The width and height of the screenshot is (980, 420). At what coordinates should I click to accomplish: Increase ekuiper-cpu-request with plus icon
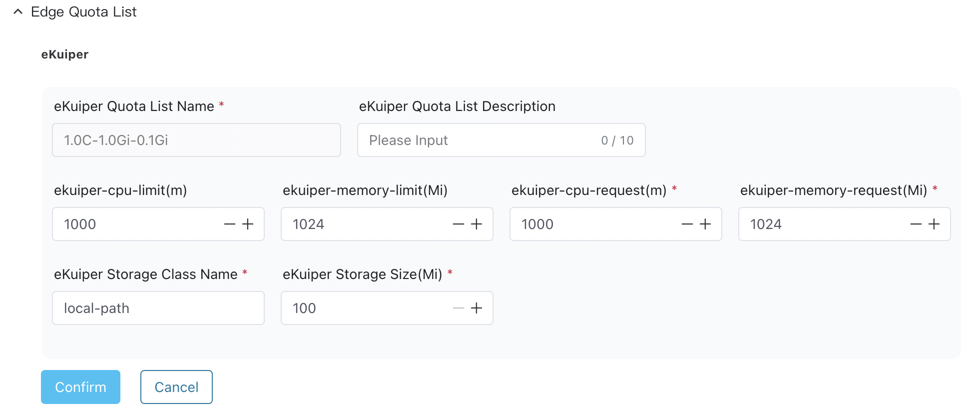pos(705,224)
